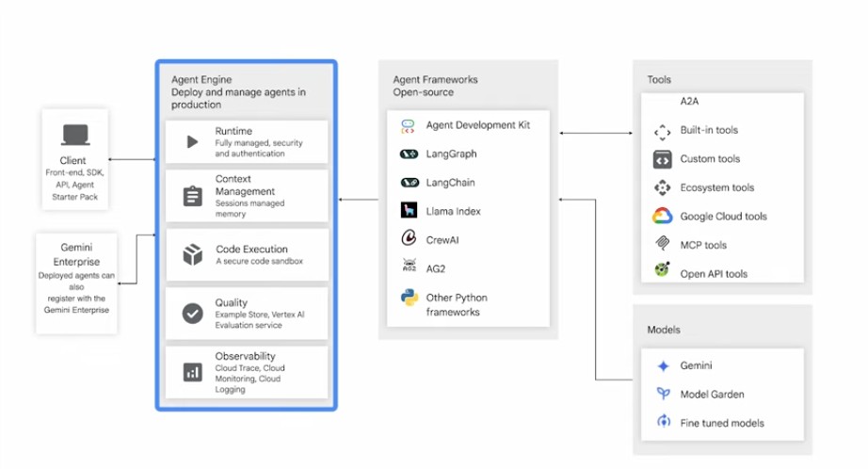The width and height of the screenshot is (868, 469).
Task: Select the CrewAI logo icon
Action: coord(409,239)
